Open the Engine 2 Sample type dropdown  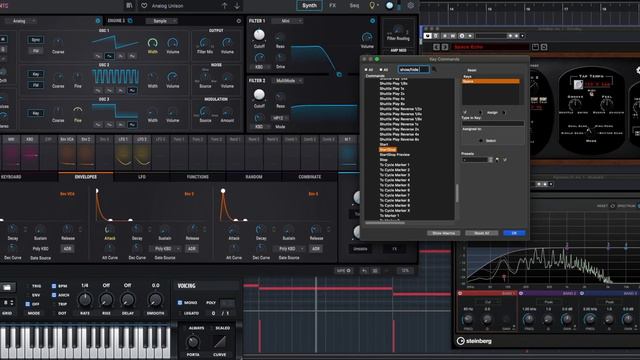[162, 21]
